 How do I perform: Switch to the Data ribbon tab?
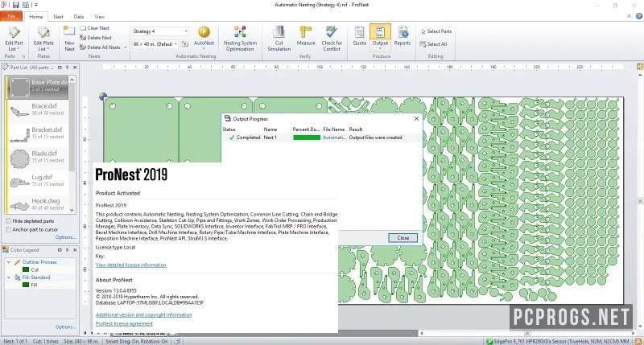pyautogui.click(x=79, y=17)
